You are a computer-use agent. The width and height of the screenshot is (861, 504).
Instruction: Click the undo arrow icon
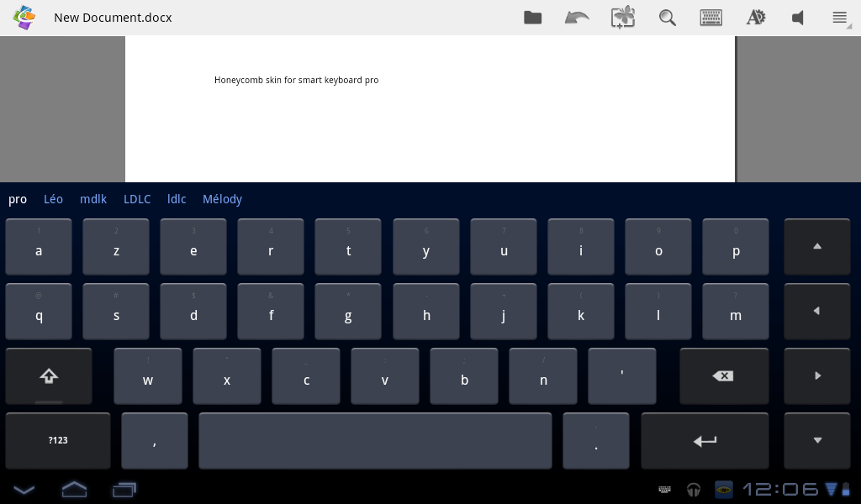577,18
